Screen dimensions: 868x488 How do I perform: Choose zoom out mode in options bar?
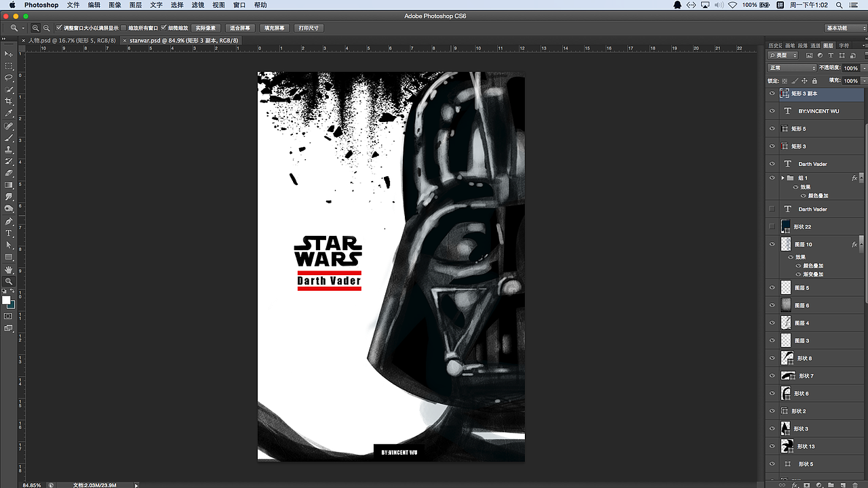click(46, 28)
